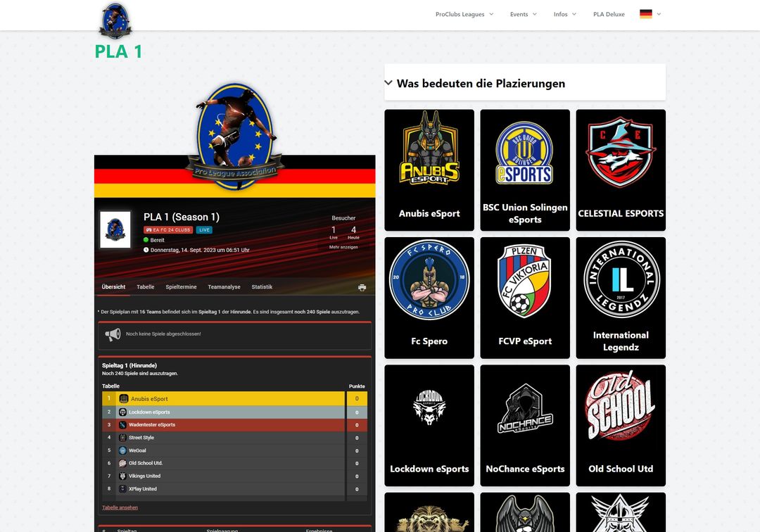Click the PLA logo in the header
The image size is (760, 532).
pos(115,20)
